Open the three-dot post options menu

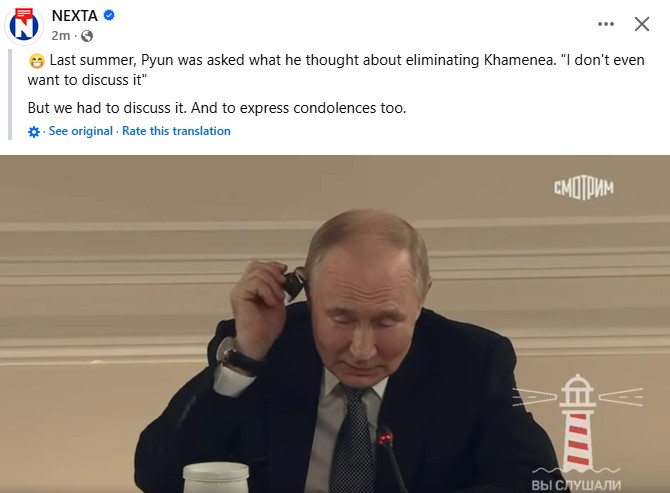[x=606, y=24]
